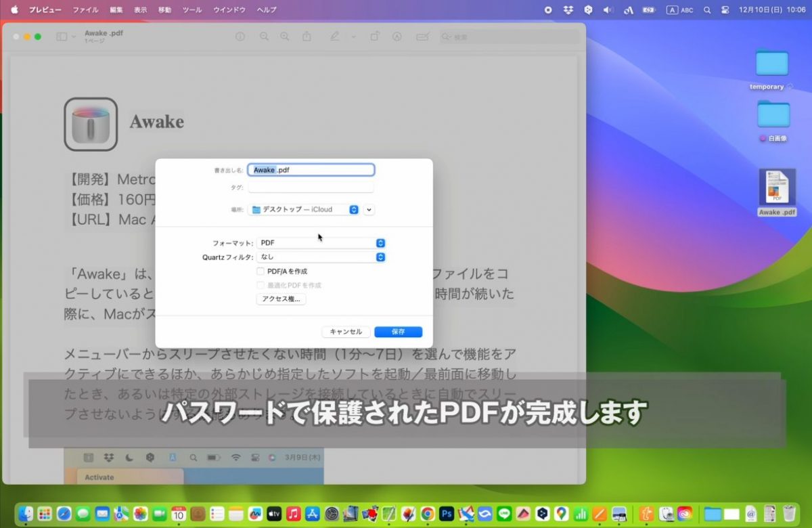
Task: Click the zoom in magnifier icon
Action: pyautogui.click(x=285, y=37)
